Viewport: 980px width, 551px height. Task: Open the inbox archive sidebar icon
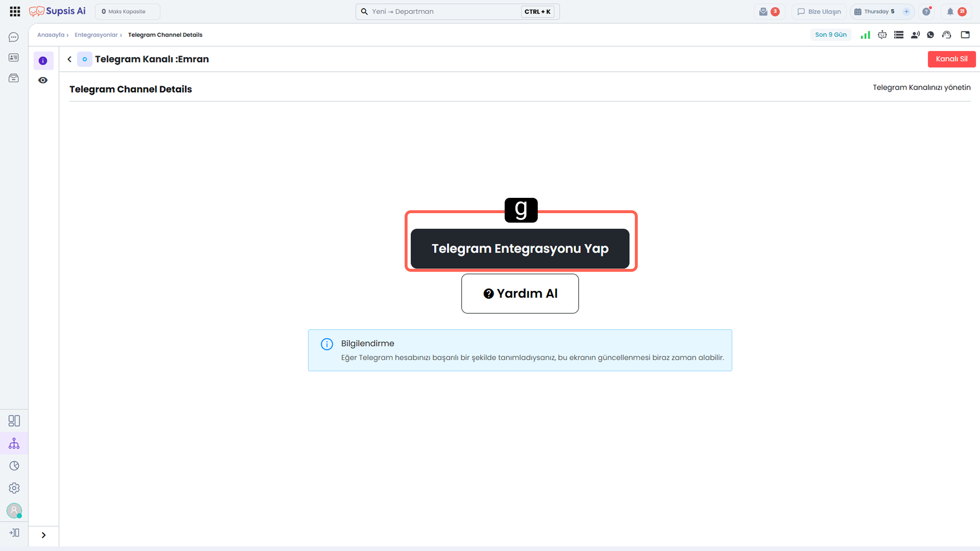14,78
